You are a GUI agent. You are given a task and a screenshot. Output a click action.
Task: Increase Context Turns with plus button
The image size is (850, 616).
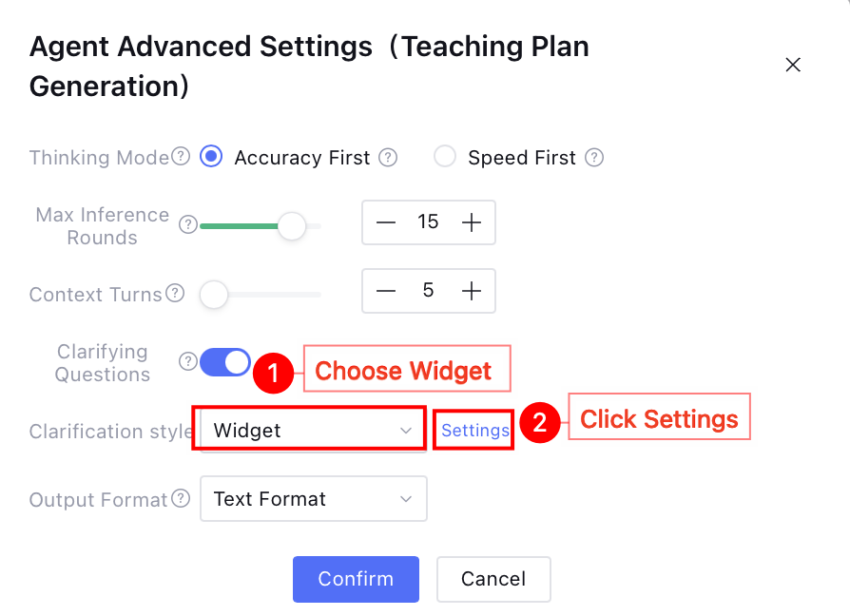pyautogui.click(x=472, y=291)
